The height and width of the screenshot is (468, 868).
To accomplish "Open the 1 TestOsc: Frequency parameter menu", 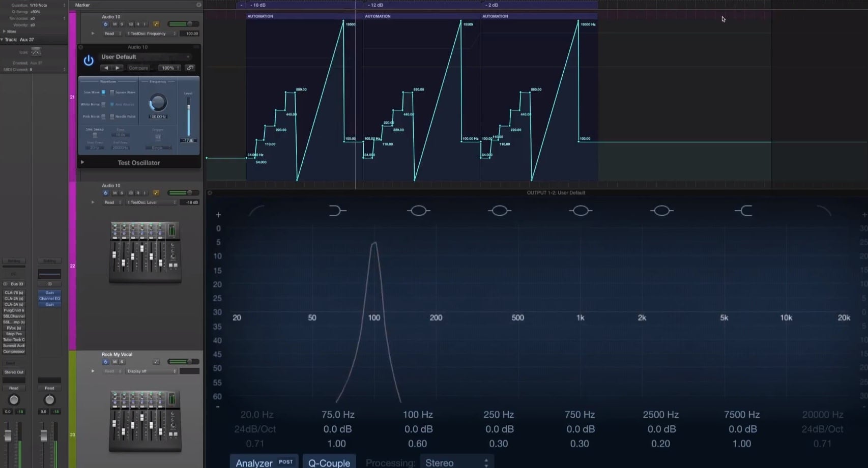I will point(151,34).
